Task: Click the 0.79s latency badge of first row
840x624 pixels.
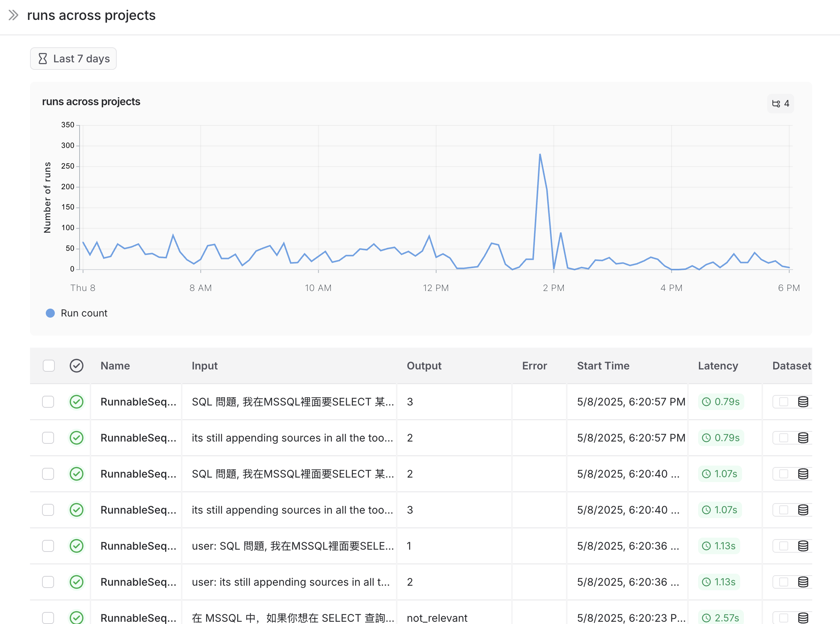Action: [x=721, y=402]
